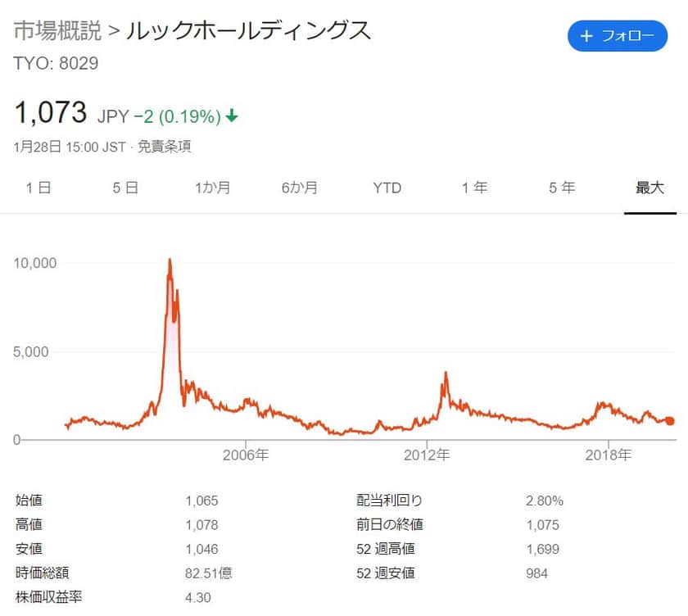Click the 2012年 axis label
This screenshot has height=616, width=688.
coord(427,455)
